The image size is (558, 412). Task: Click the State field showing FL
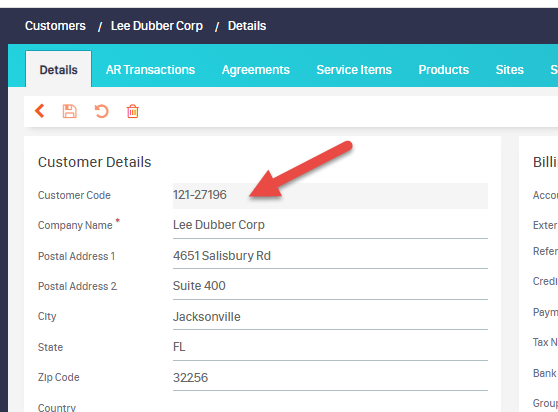click(x=330, y=347)
